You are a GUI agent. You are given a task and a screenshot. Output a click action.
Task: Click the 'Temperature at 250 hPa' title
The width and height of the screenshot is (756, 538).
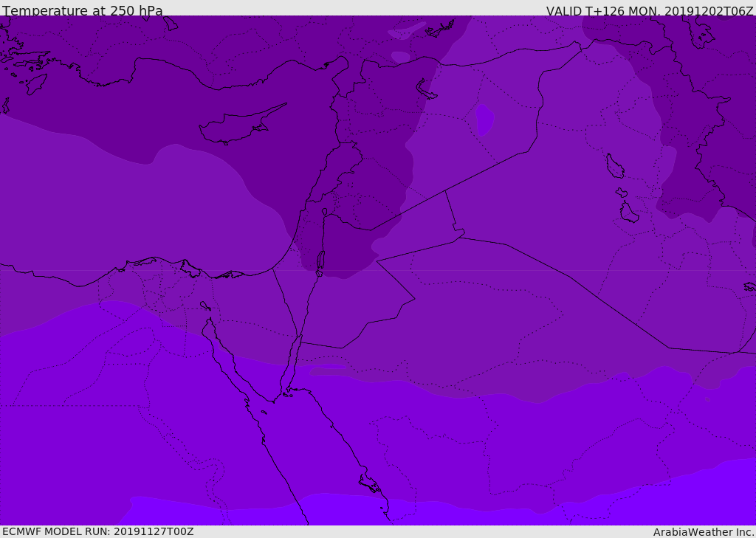pos(83,10)
